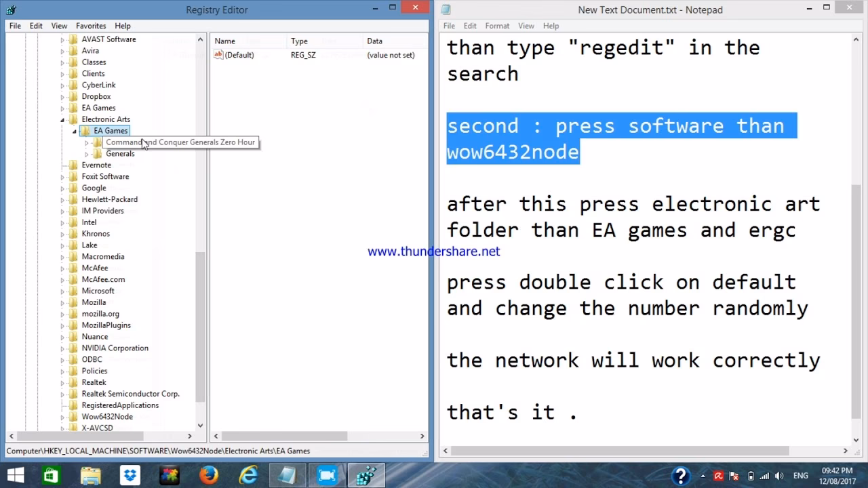Select the Evernote registry key
The width and height of the screenshot is (868, 488).
pyautogui.click(x=96, y=165)
